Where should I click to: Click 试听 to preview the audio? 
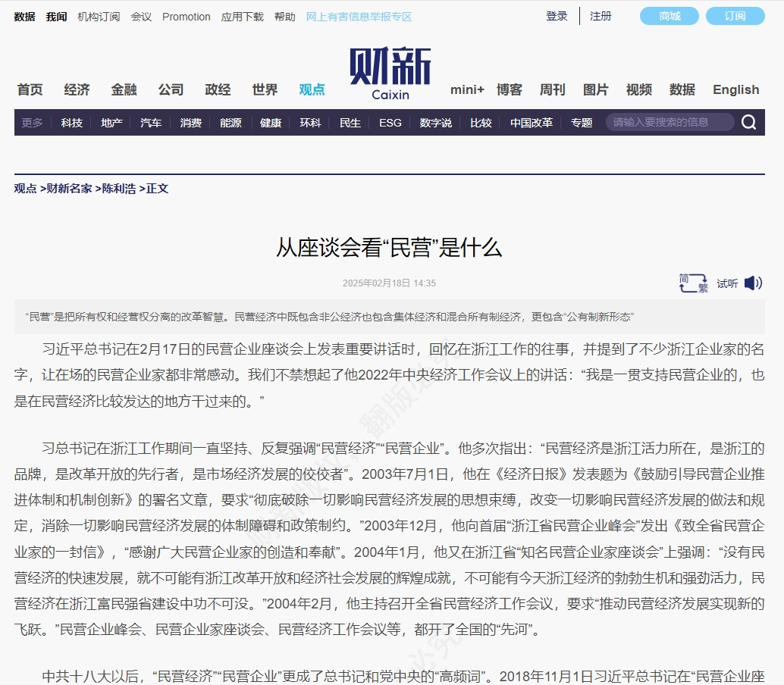pyautogui.click(x=726, y=283)
